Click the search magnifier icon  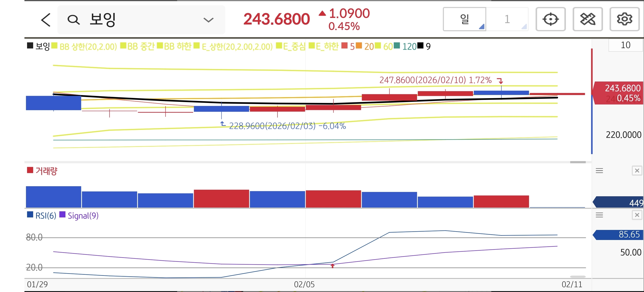pos(74,19)
